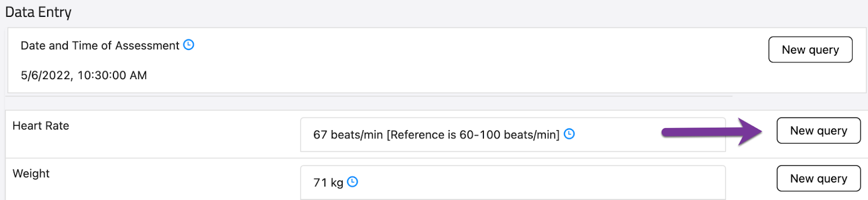
Task: Click blank area right of Heart Rate label
Action: [184, 134]
